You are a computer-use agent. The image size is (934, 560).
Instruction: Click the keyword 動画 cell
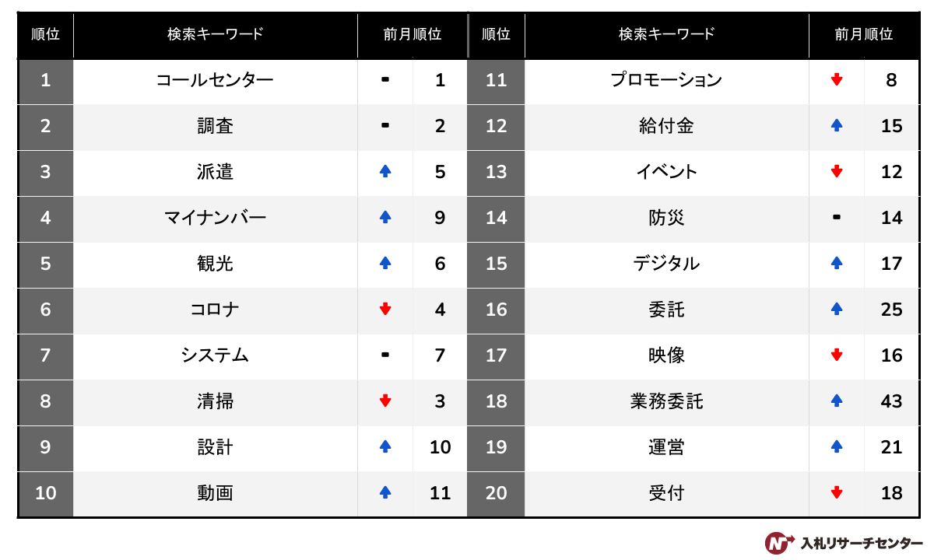215,492
